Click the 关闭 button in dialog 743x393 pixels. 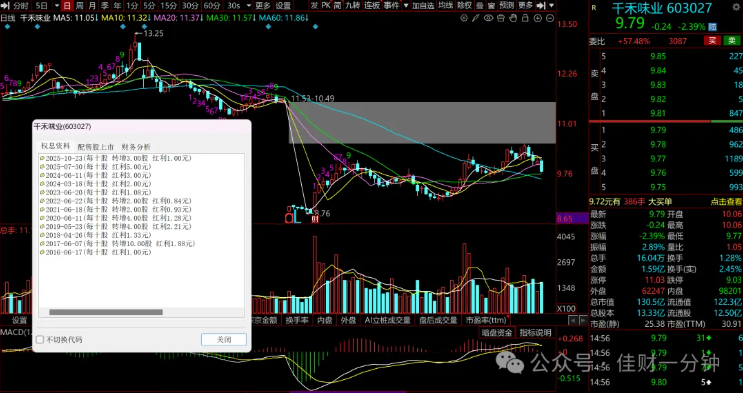(224, 339)
